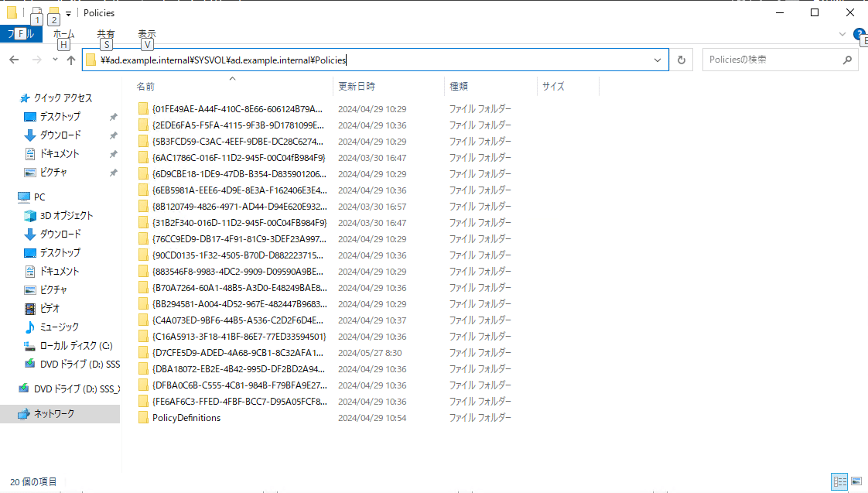
Task: Open the PolicyDefinitions folder
Action: (x=186, y=417)
